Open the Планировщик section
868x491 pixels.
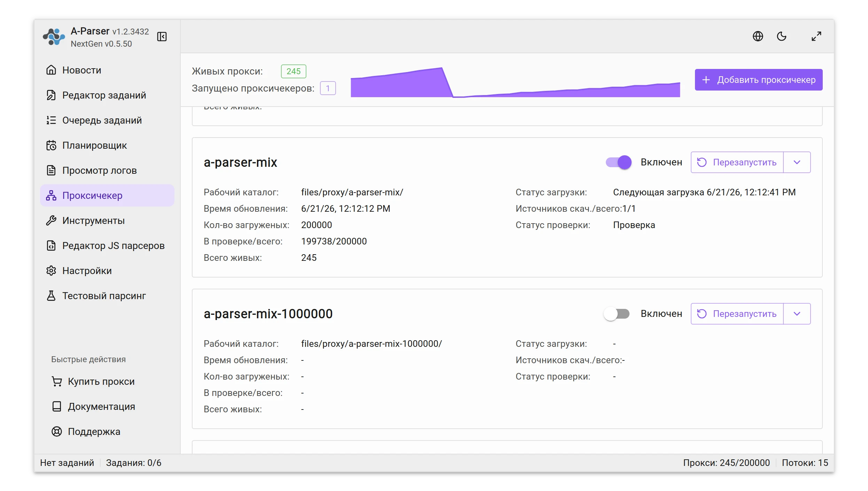point(107,145)
